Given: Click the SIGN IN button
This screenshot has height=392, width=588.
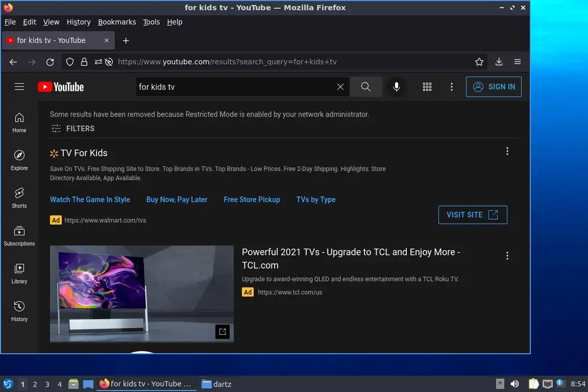Looking at the screenshot, I should pos(494,87).
